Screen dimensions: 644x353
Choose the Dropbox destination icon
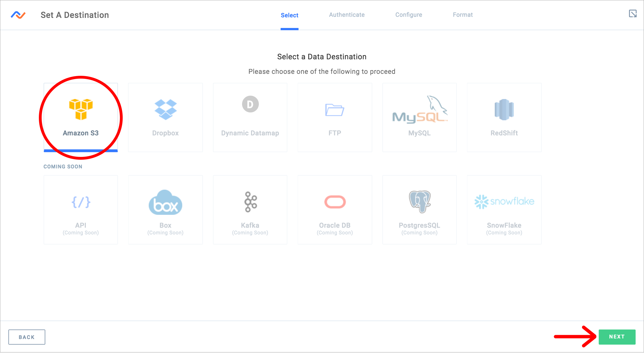166,109
